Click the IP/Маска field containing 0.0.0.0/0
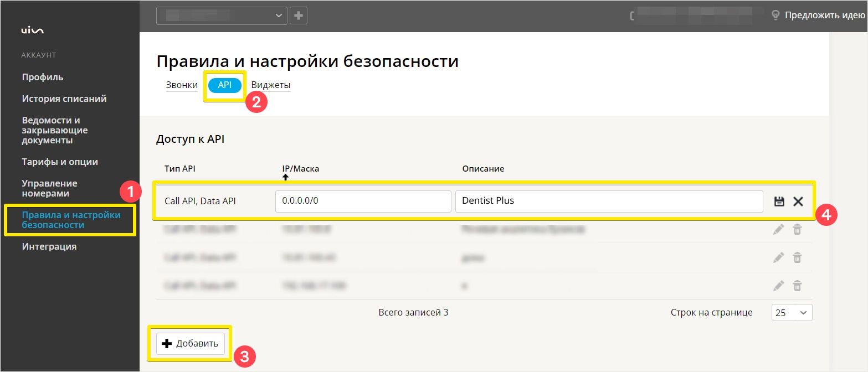The image size is (868, 372). 363,201
